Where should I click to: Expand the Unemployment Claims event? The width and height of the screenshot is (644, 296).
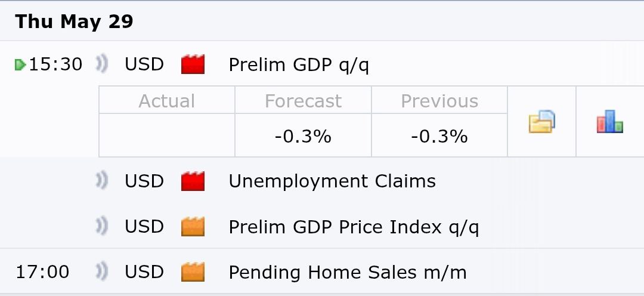332,181
